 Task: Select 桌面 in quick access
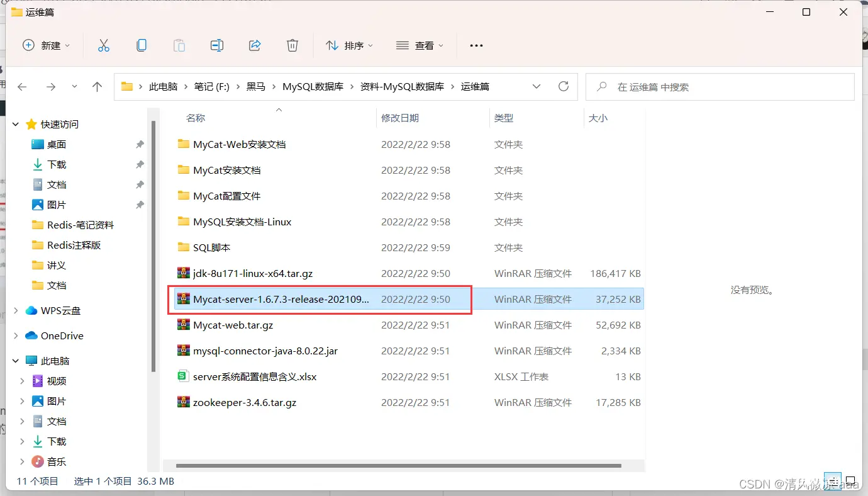57,144
